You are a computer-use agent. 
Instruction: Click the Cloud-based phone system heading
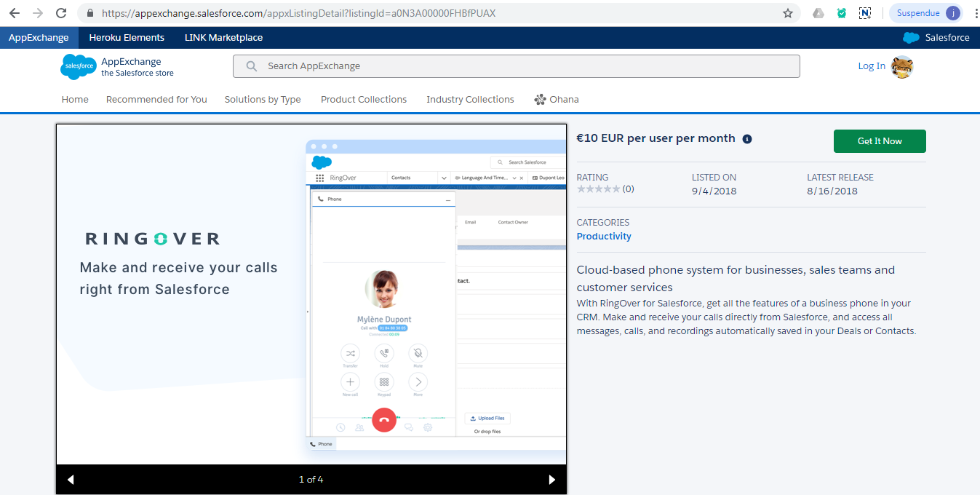point(736,278)
